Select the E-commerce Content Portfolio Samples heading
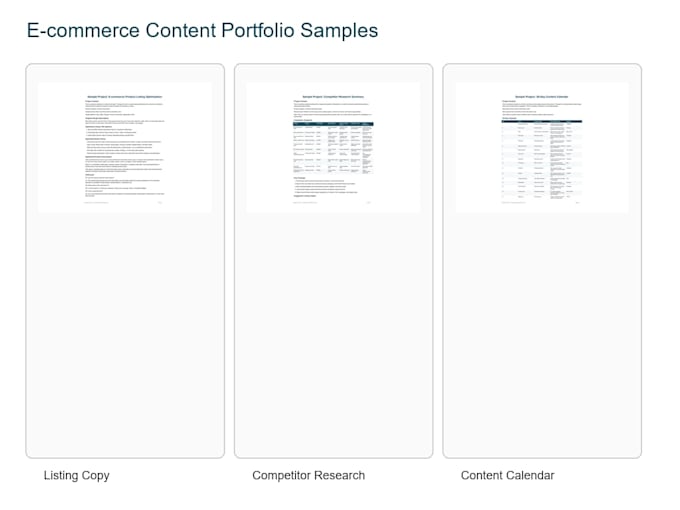Viewport: 680px width, 510px height. [203, 31]
